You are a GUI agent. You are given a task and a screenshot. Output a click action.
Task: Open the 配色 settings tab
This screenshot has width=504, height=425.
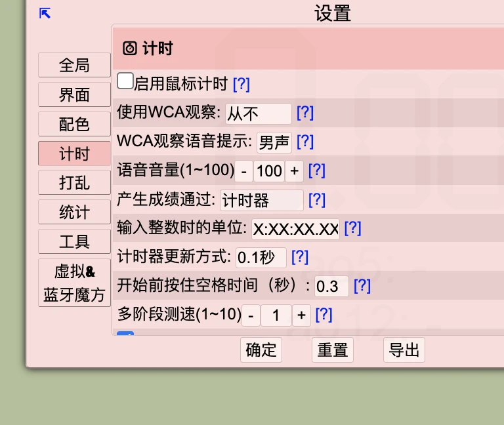coord(74,125)
